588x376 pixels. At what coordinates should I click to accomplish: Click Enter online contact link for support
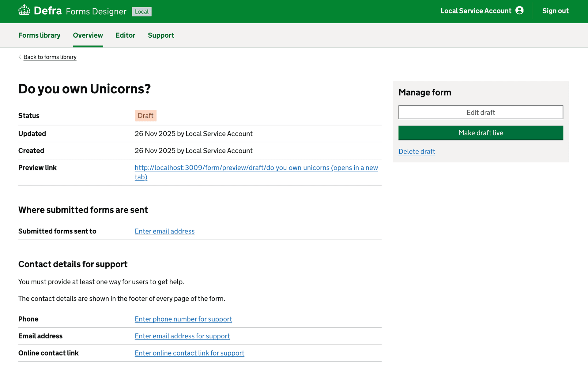coord(189,353)
